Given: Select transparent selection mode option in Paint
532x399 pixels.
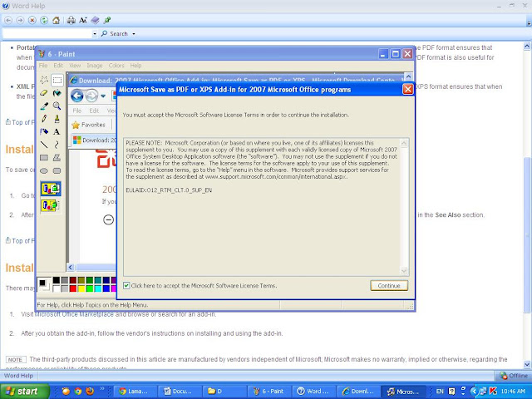Looking at the screenshot, I should [x=51, y=205].
